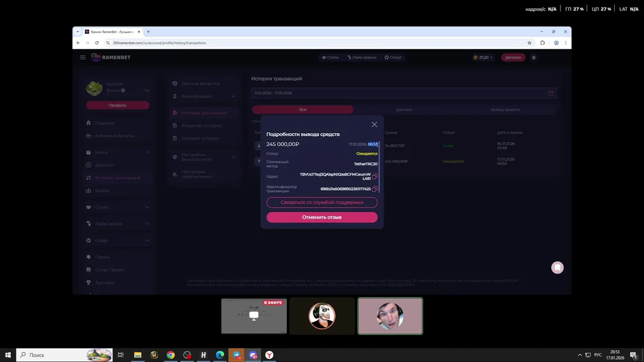Open the browser extensions icon
Screen dimensions: 644x362
[542, 43]
